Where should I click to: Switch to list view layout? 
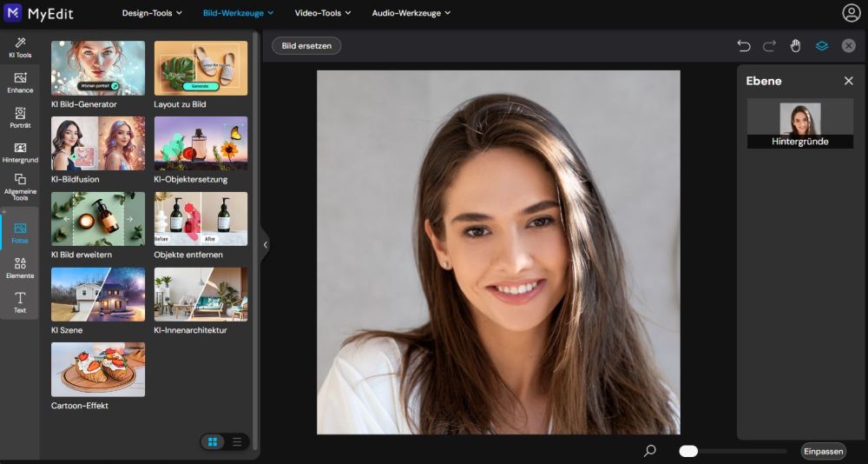237,442
